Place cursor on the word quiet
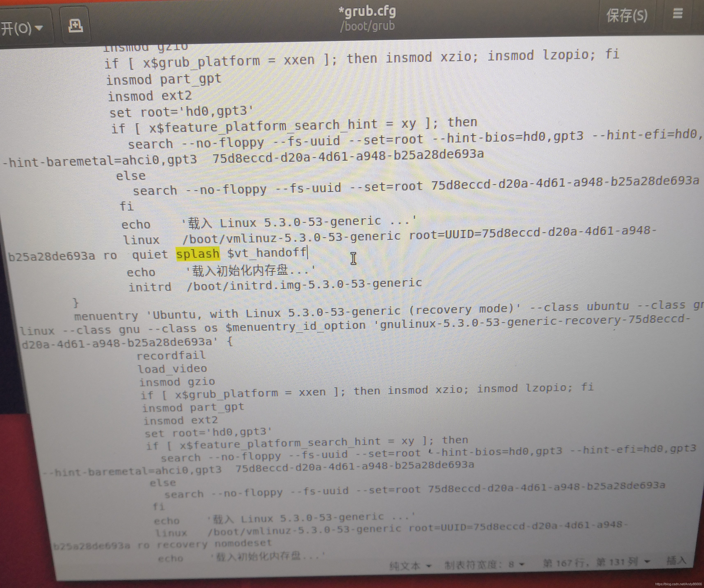Screen dimensions: 704x588 149,255
